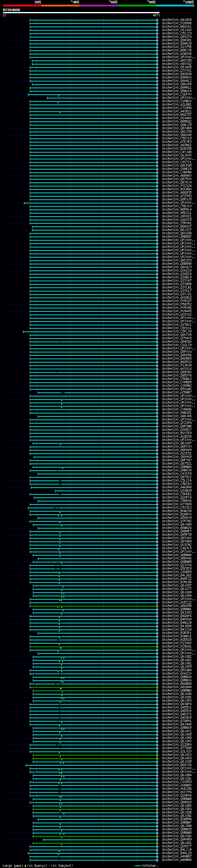
Task: Select the AV394096 query name
Action: [x=11, y=10]
